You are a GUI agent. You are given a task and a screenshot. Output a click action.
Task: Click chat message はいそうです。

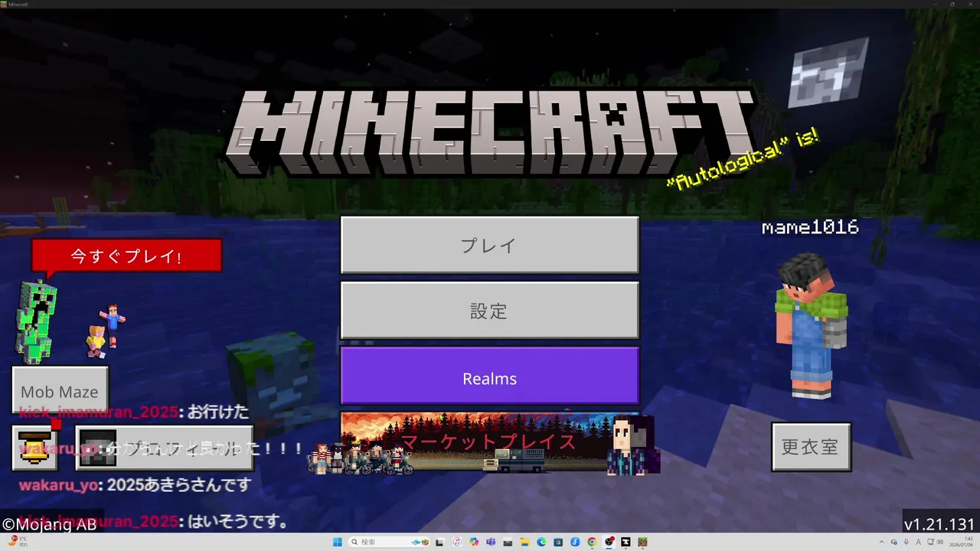[x=237, y=522]
